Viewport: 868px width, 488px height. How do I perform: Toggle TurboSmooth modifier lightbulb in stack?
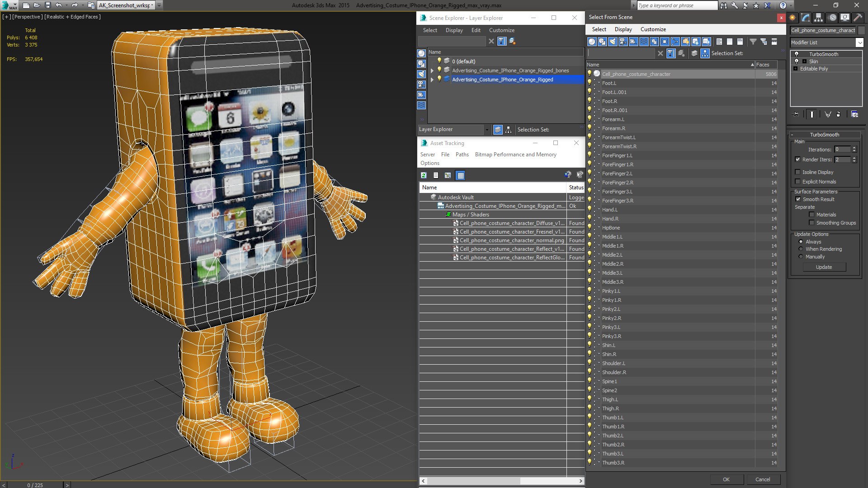[x=796, y=54]
